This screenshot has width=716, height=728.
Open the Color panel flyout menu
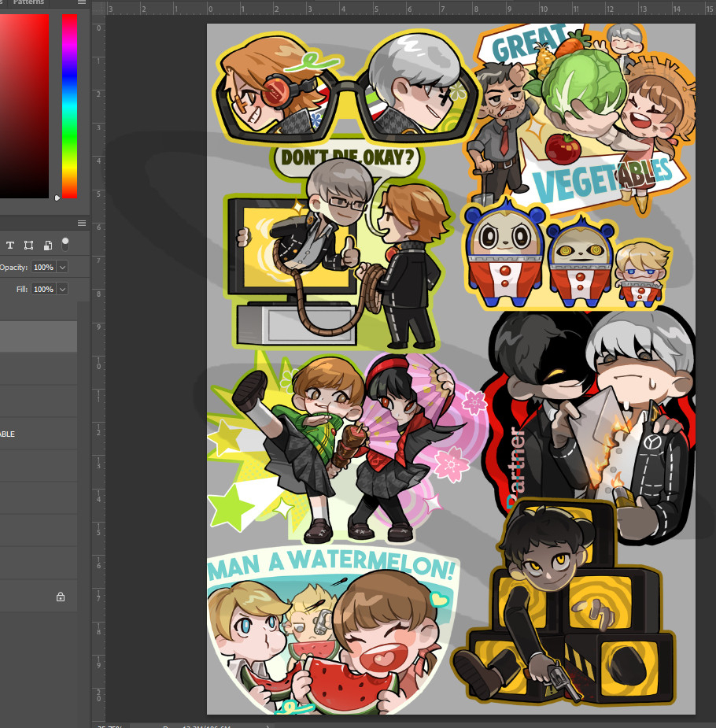point(81,3)
